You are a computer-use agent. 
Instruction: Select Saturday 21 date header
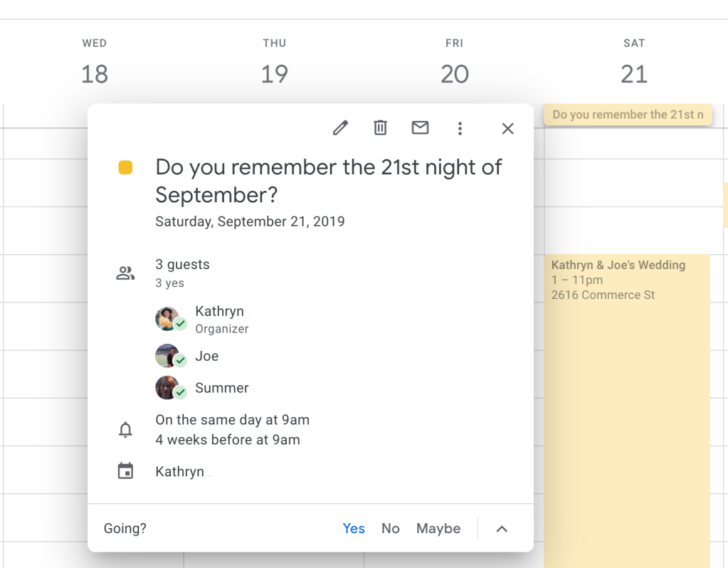633,73
